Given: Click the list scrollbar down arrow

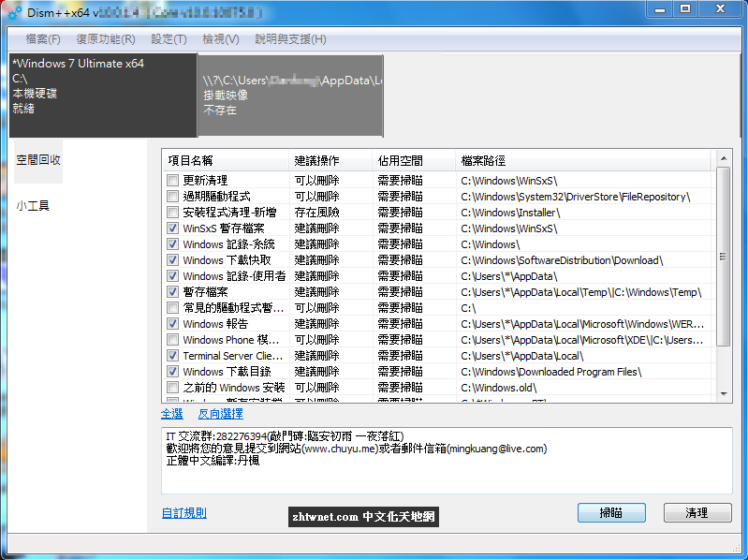Looking at the screenshot, I should click(724, 394).
